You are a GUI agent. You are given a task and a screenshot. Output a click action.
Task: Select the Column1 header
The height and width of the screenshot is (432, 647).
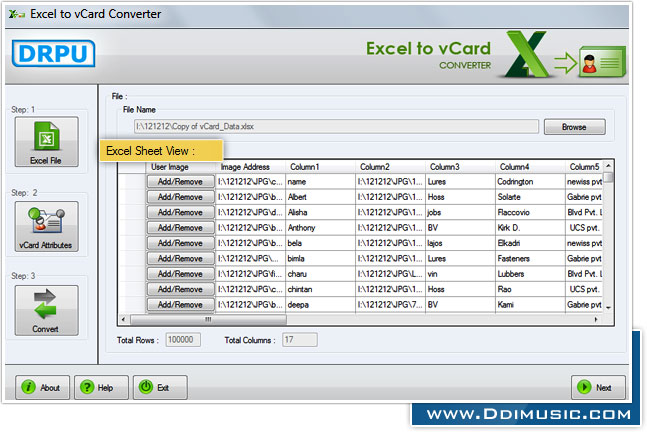tap(320, 167)
